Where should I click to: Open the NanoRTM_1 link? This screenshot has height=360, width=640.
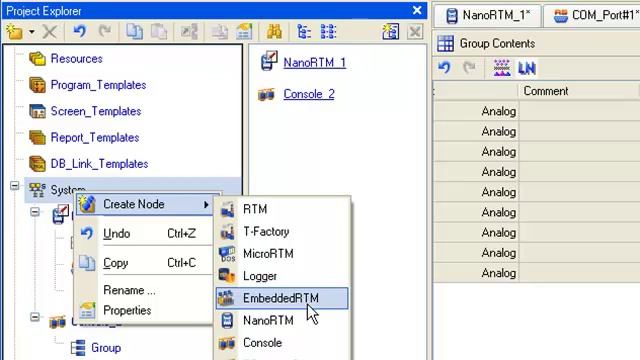coord(315,62)
